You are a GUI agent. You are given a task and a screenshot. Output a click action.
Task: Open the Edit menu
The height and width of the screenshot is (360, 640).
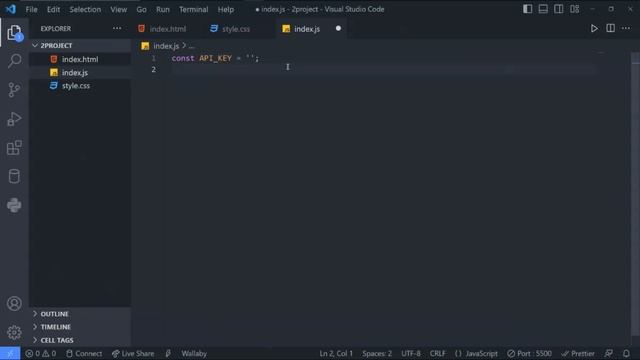(x=53, y=9)
